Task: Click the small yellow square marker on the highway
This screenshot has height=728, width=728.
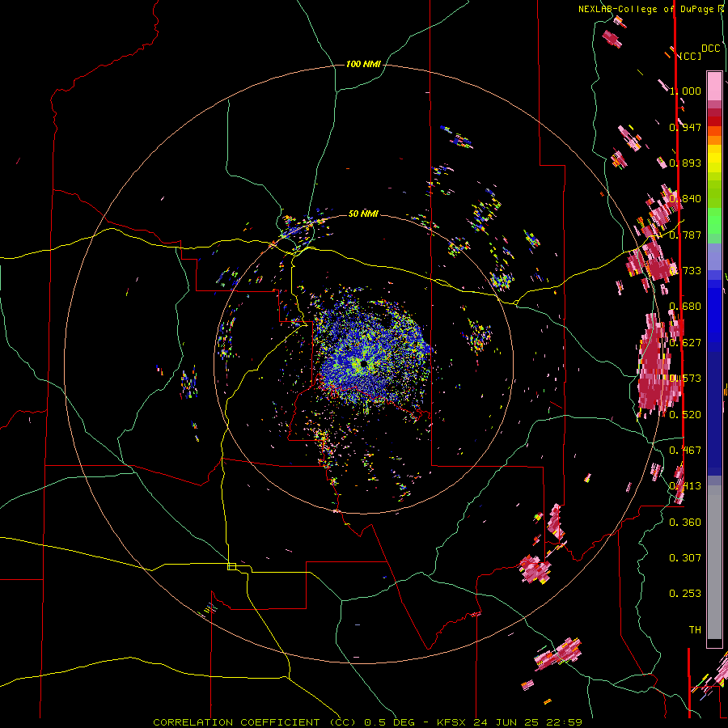Action: (x=231, y=566)
